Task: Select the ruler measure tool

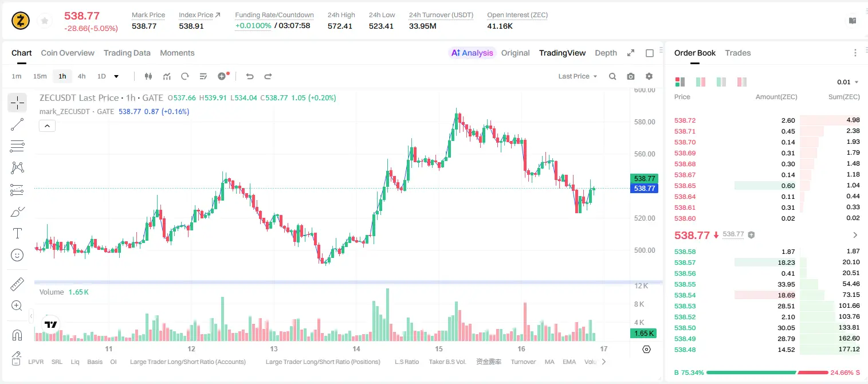Action: click(17, 284)
